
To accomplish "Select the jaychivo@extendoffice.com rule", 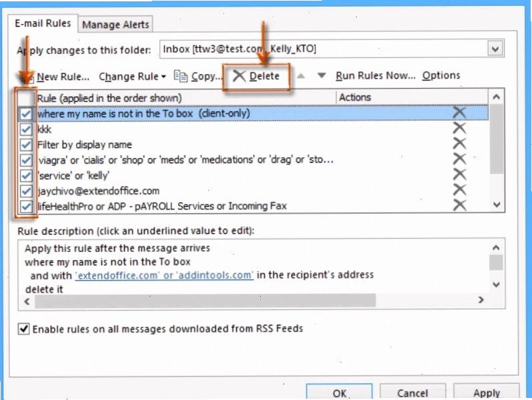I will (253, 191).
